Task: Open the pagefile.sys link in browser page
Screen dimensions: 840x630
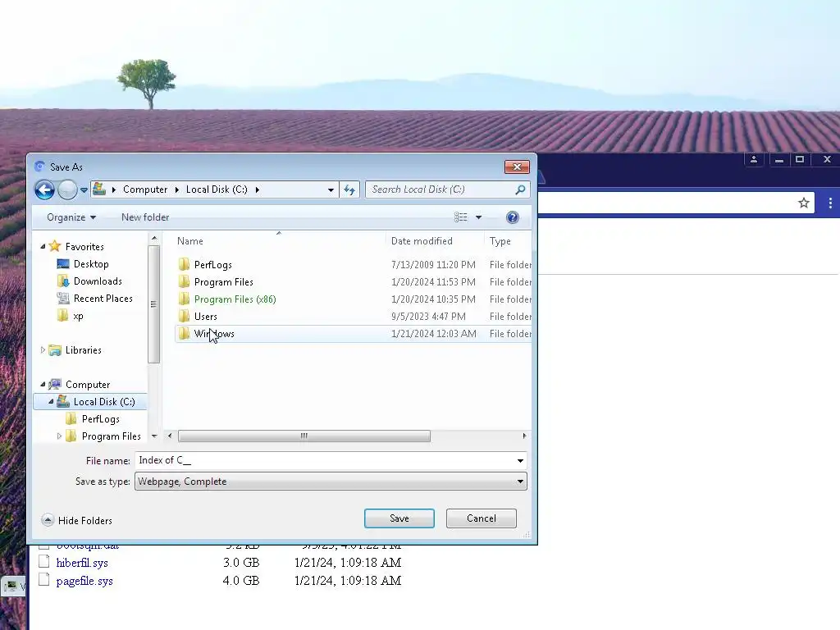Action: pos(84,581)
